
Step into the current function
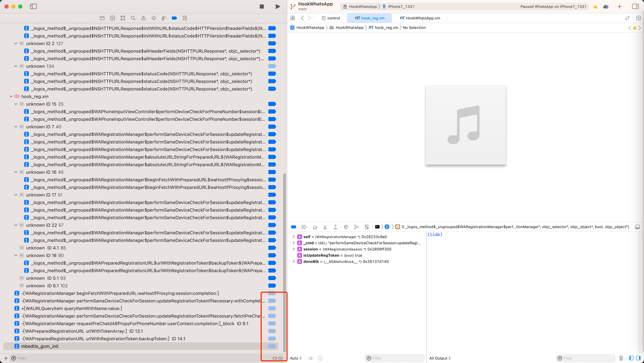pyautogui.click(x=325, y=227)
